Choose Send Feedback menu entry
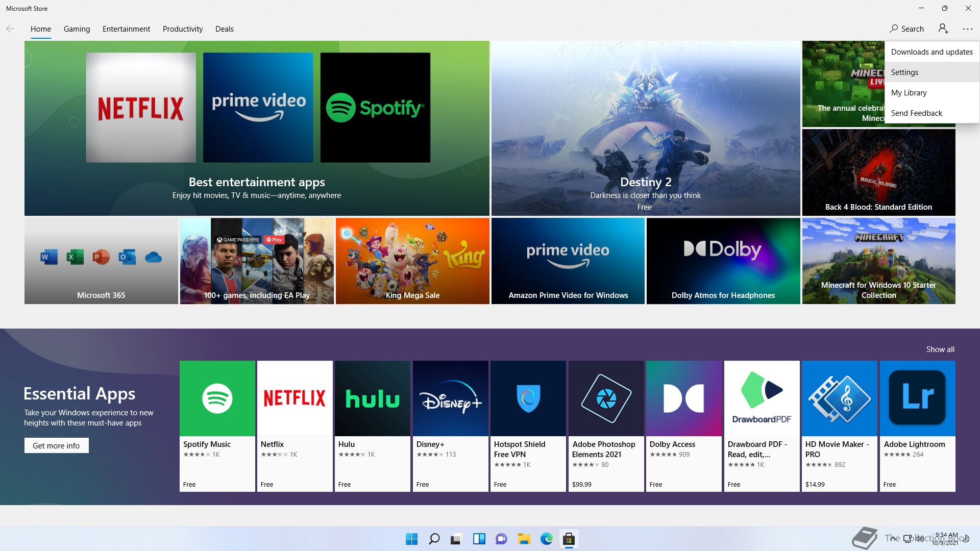Screen dimensions: 980x551 click(932, 113)
